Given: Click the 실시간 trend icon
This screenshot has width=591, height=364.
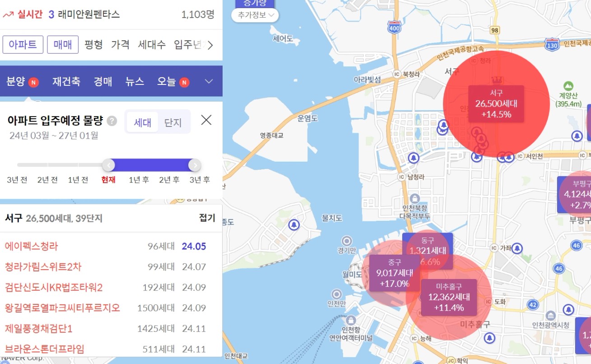Looking at the screenshot, I should coord(8,14).
